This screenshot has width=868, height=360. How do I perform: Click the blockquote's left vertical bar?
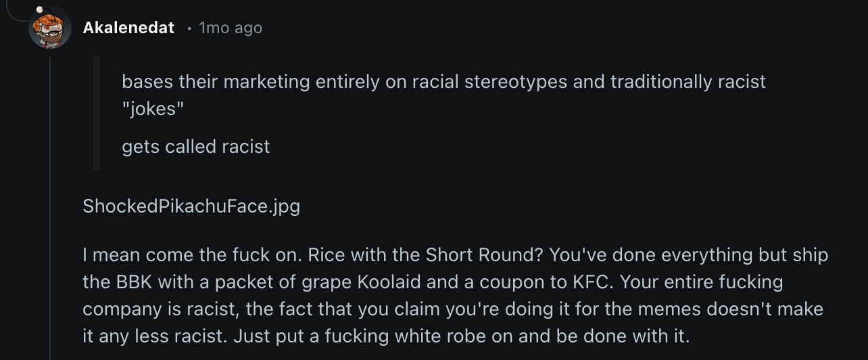point(97,114)
